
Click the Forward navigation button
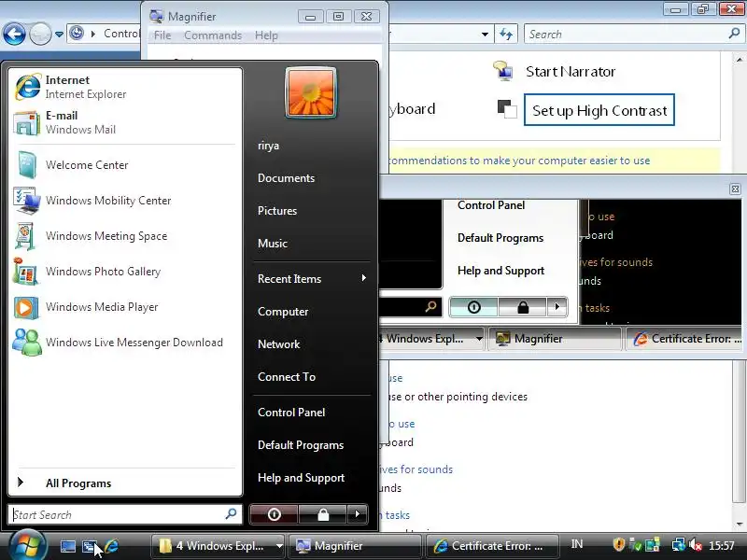pos(40,34)
